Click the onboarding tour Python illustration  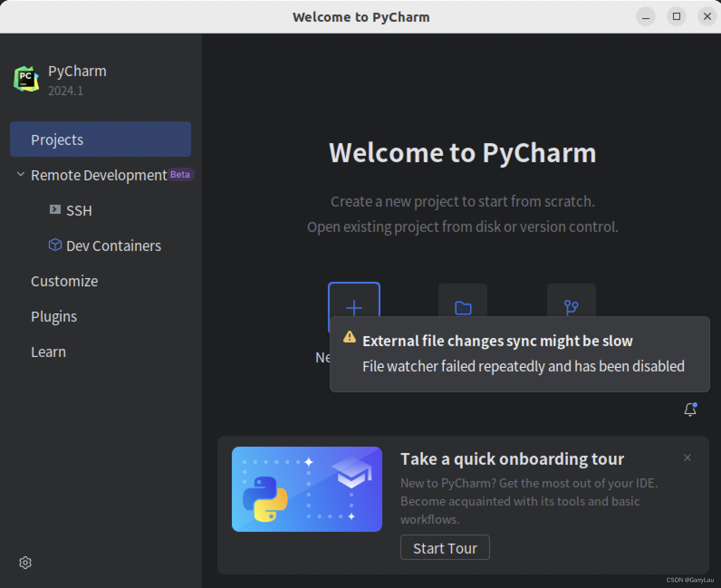(x=307, y=489)
